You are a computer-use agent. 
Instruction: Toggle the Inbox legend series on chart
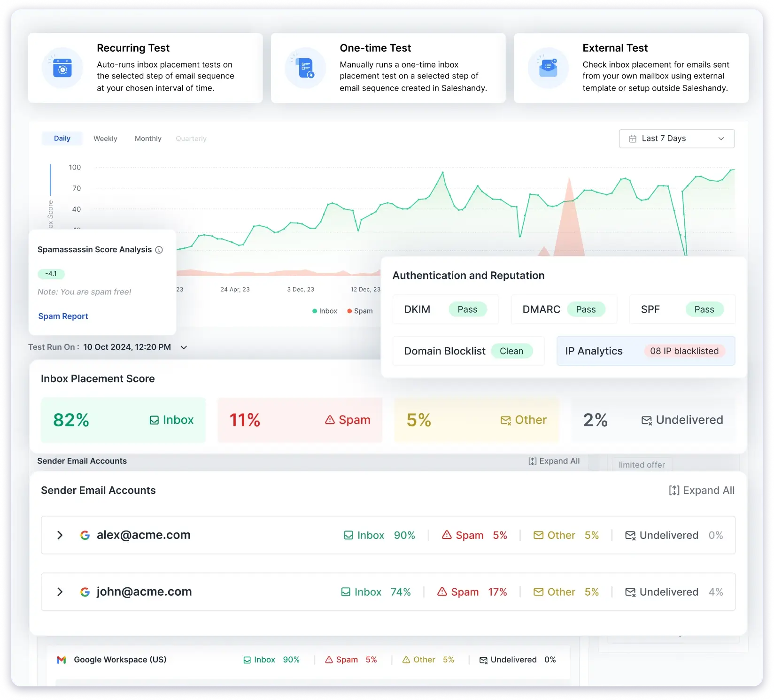(325, 311)
